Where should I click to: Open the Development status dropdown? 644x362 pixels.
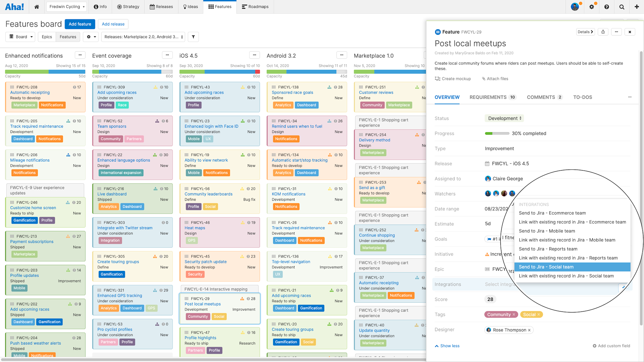504,118
